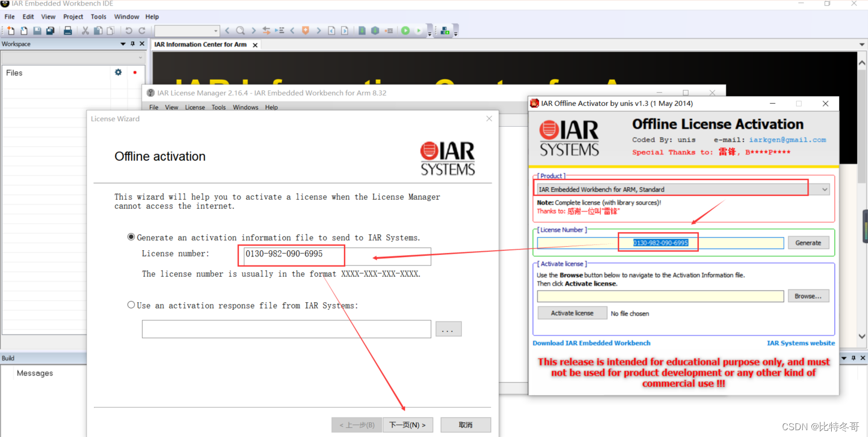Open IAR Systems website link
The image size is (868, 437).
click(x=801, y=343)
